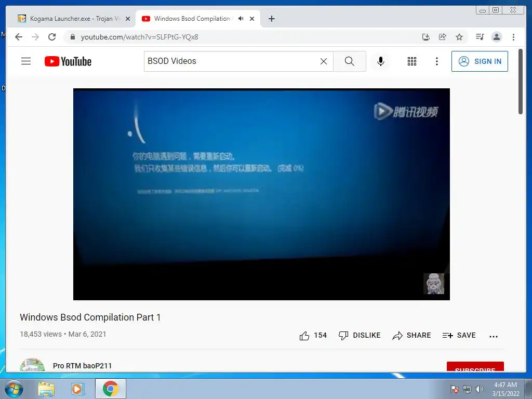Open the Action Center flag icon
This screenshot has height=399, width=532.
point(454,390)
